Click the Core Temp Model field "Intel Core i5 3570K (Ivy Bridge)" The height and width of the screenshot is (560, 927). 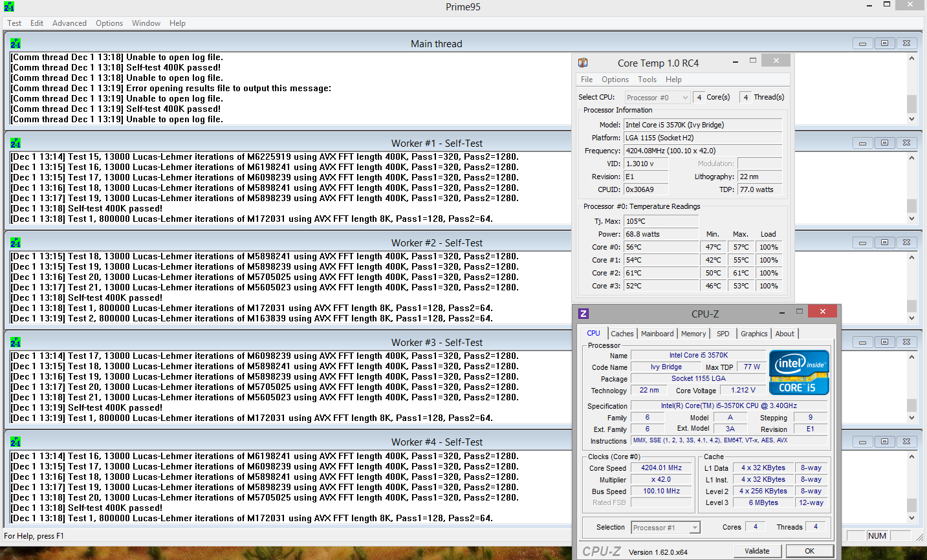pos(703,125)
